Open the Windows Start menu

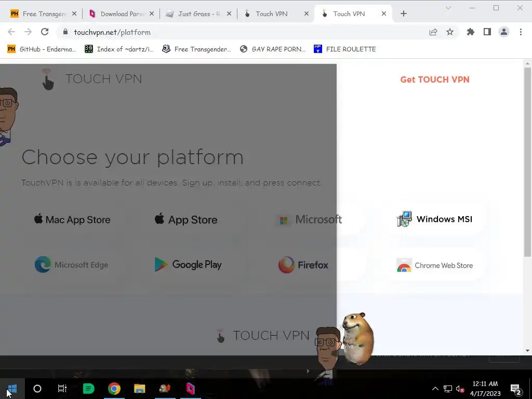tap(12, 389)
